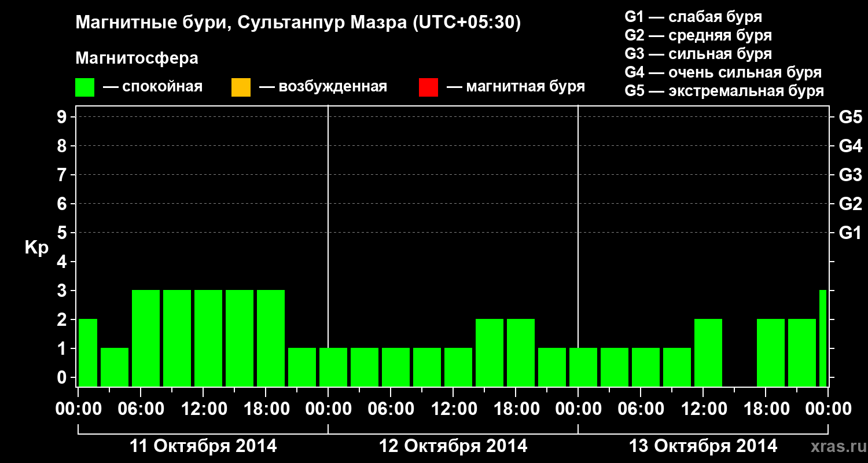
Task: Click the green 'спокойная' legend swatch
Action: coord(85,87)
